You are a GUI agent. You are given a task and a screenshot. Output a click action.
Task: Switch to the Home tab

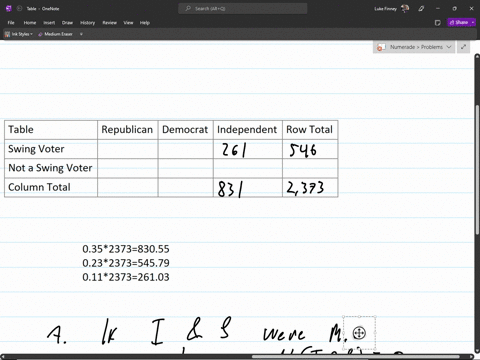[30, 23]
